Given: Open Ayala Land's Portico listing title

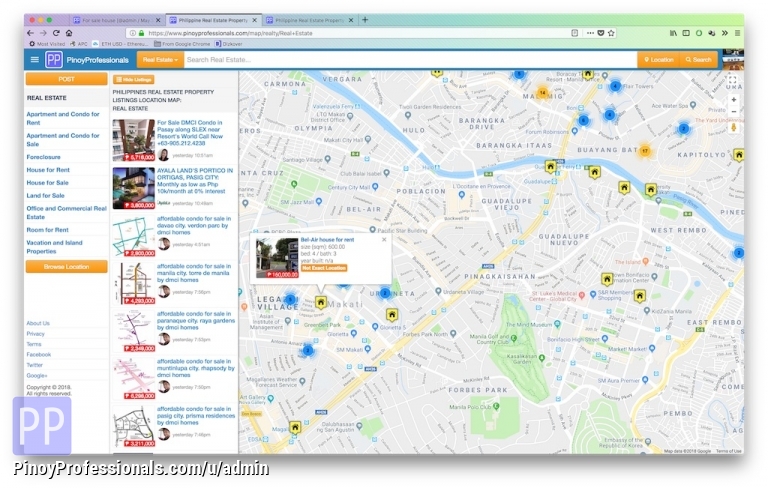Looking at the screenshot, I should 195,181.
